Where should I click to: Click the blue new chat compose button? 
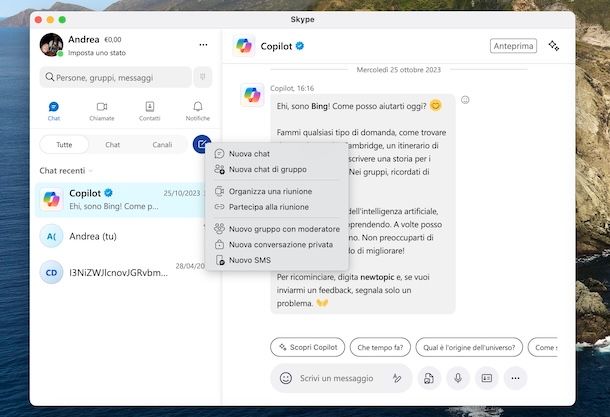tap(202, 144)
